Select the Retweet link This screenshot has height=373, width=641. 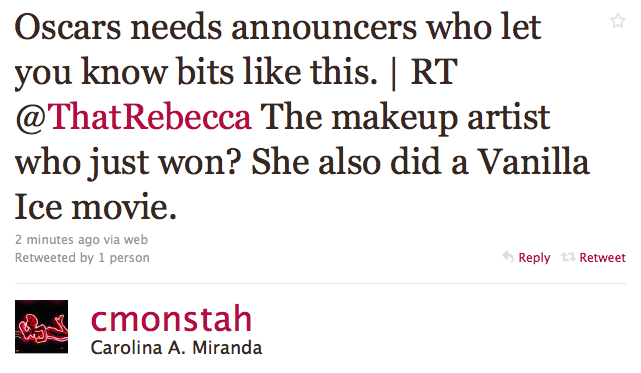[x=602, y=258]
